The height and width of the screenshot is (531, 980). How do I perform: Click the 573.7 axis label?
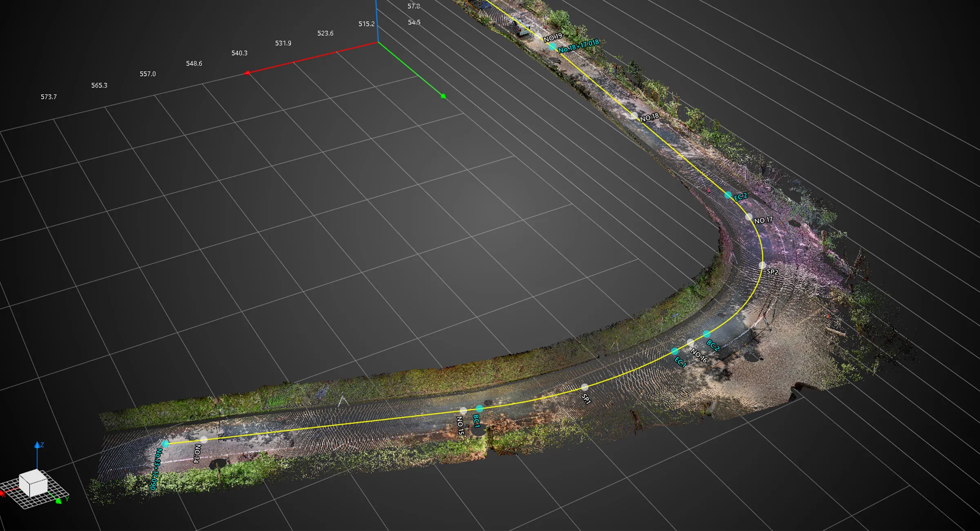pos(49,97)
